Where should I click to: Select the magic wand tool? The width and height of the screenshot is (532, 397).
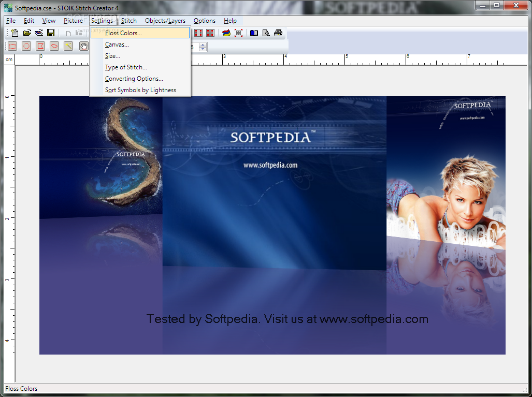click(68, 46)
